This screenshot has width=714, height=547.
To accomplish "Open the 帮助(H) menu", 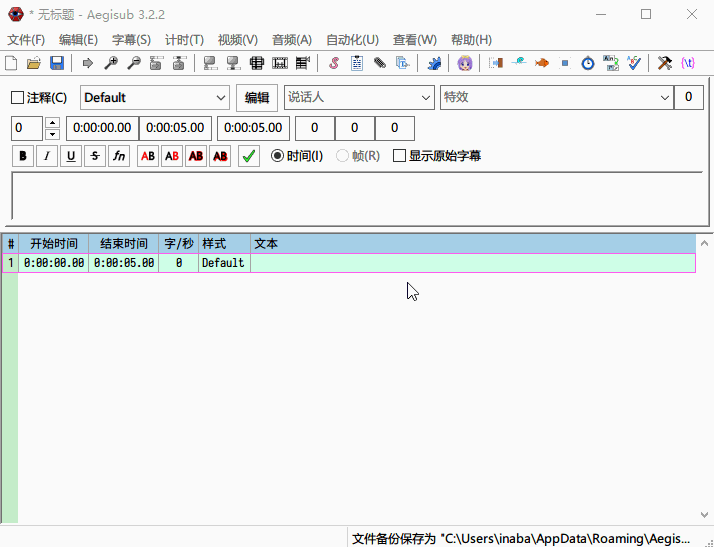I will (x=471, y=40).
